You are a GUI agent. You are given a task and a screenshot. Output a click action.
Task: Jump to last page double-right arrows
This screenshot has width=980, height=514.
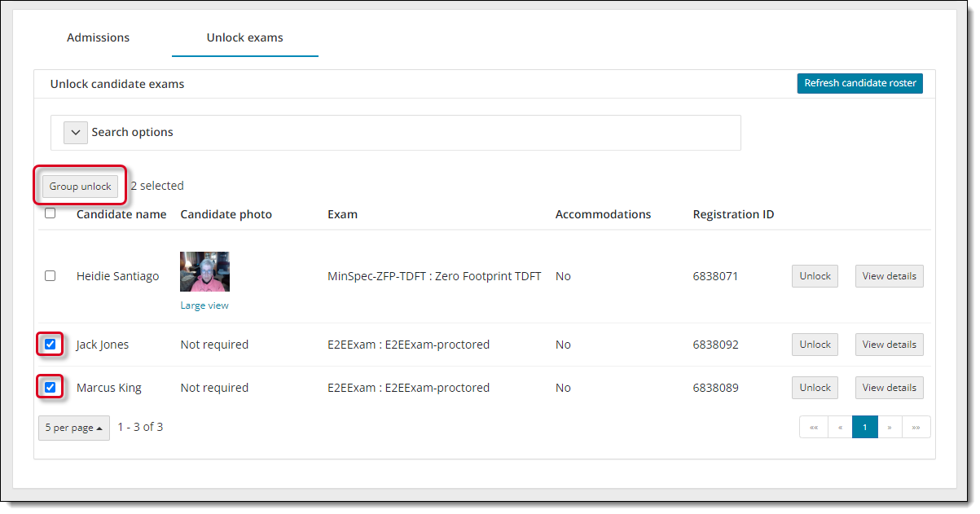click(916, 427)
